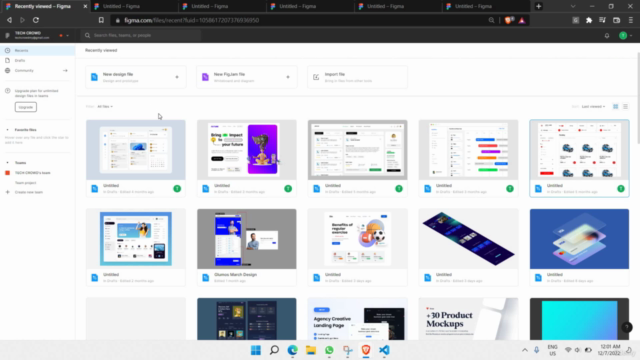Click the plus on New design file
The width and height of the screenshot is (640, 360).
click(177, 77)
